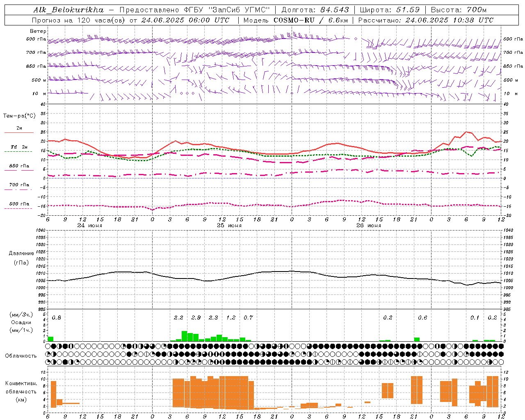This screenshot has height=420, width=525.
Task: Click the Тем-ра(°C) axis label
Action: point(19,116)
